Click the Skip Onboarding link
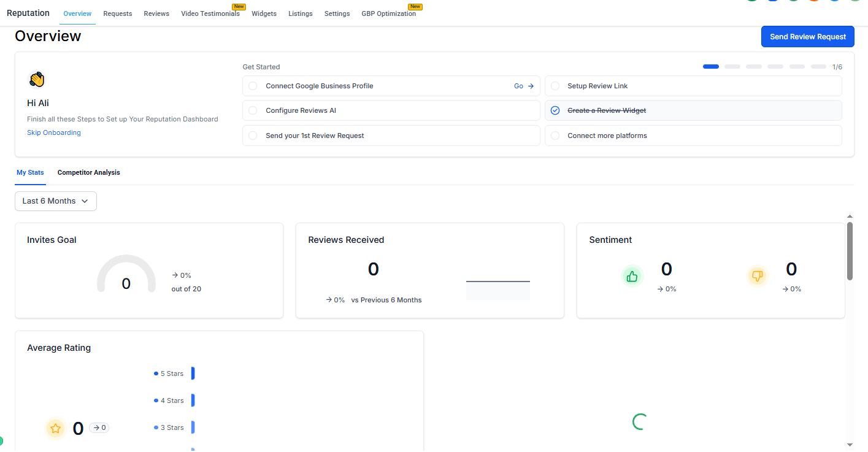Viewport: 868px width, 452px height. tap(54, 132)
